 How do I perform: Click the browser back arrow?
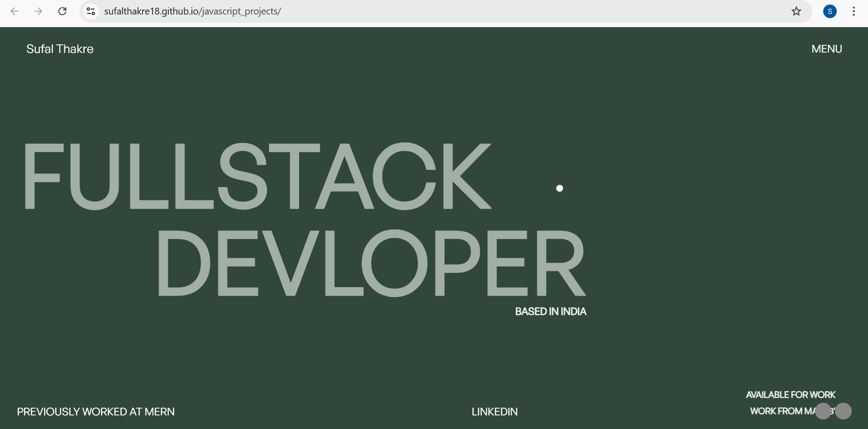coord(14,11)
